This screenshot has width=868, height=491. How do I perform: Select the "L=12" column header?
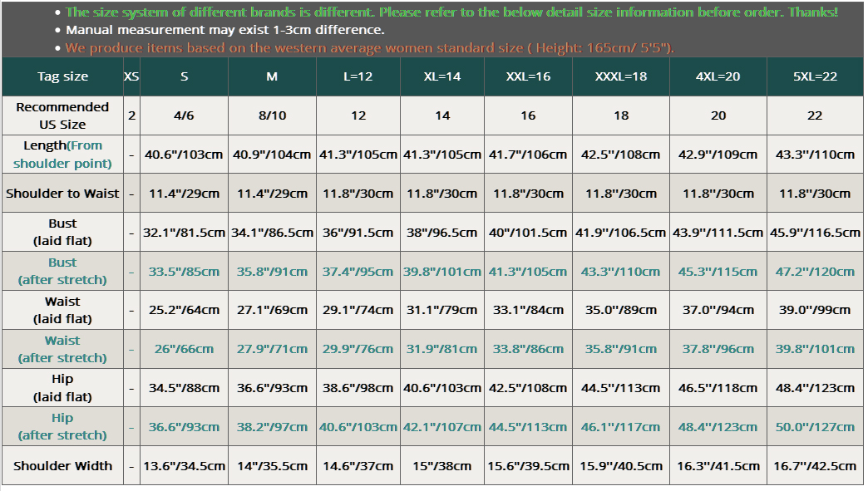(358, 76)
